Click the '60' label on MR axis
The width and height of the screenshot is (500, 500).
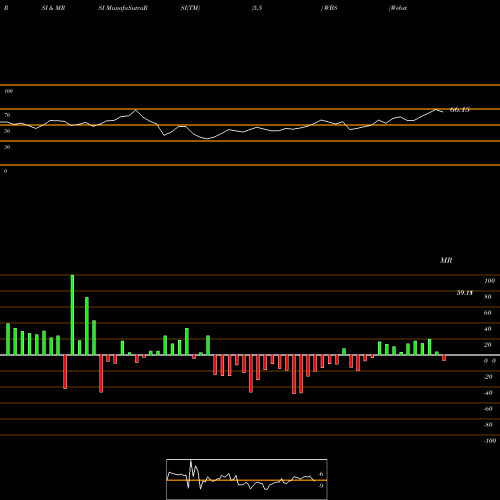click(488, 313)
